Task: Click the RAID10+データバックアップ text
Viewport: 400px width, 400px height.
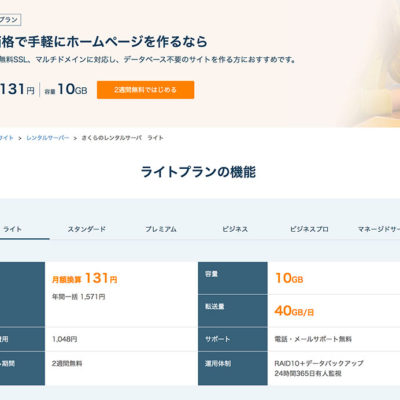Action: point(319,363)
